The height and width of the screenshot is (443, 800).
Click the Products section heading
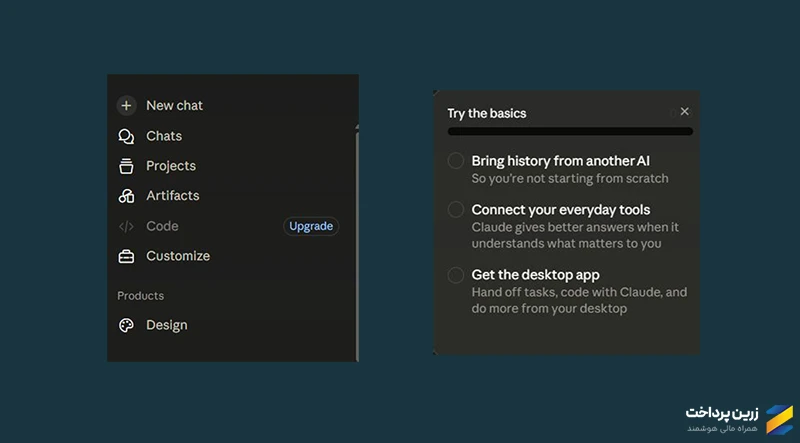tap(140, 296)
